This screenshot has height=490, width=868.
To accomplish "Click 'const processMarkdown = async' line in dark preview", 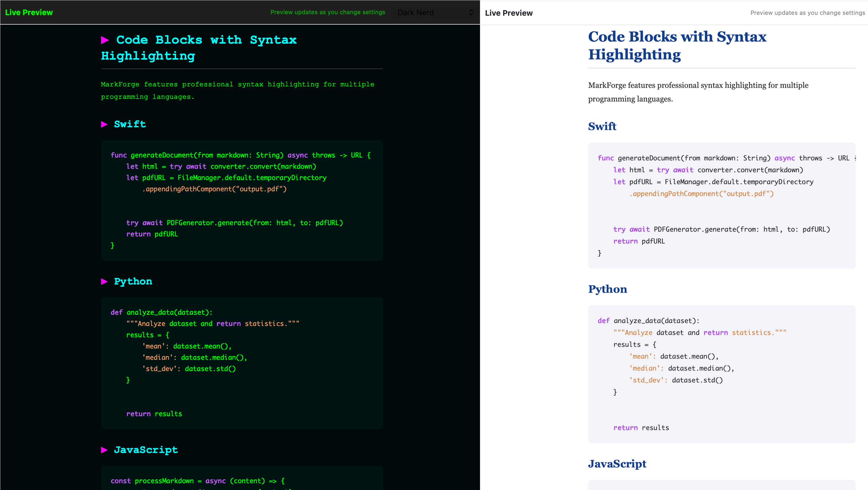I will point(198,481).
